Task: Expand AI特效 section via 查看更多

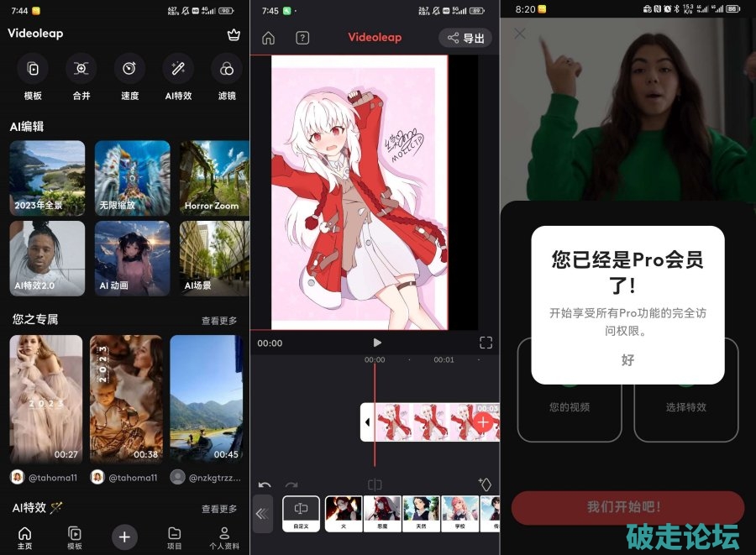Action: [x=219, y=509]
